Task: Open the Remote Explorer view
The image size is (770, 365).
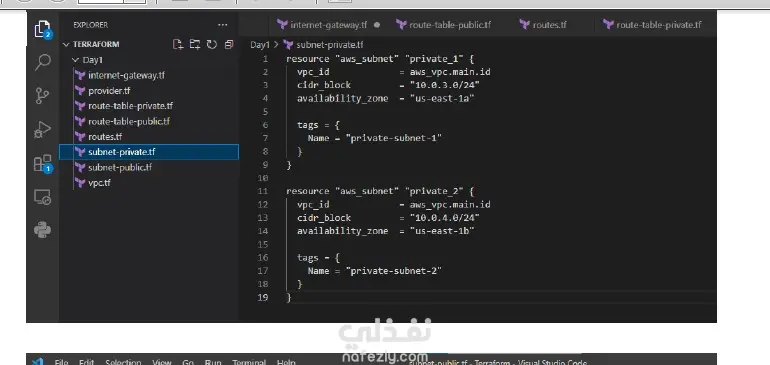Action: click(43, 197)
